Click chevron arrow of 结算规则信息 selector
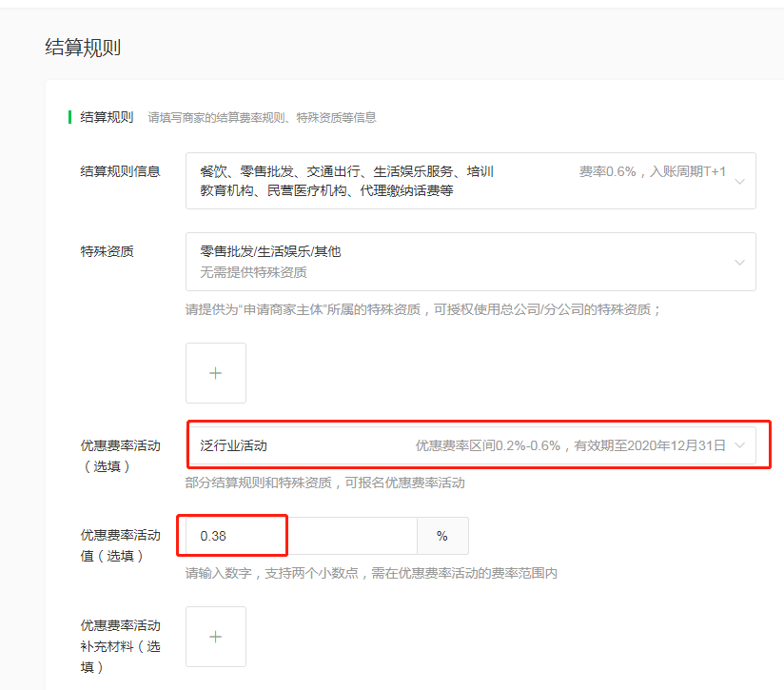Image resolution: width=784 pixels, height=690 pixels. [x=739, y=182]
